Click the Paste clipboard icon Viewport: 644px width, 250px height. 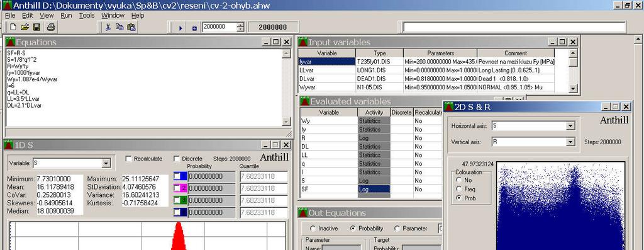click(131, 27)
